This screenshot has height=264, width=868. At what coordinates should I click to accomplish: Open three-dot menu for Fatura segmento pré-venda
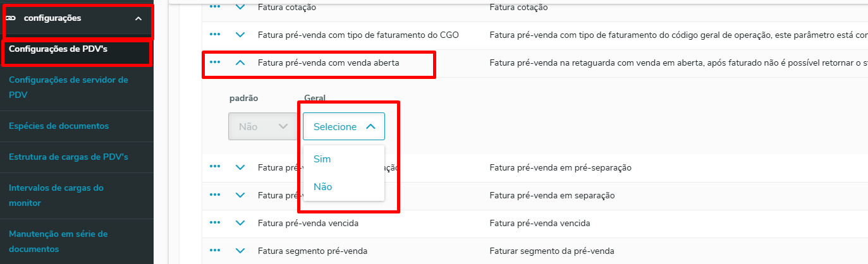click(x=214, y=250)
